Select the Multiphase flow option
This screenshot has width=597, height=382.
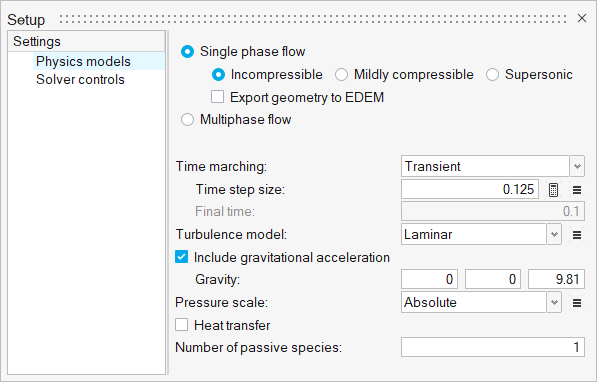click(187, 120)
